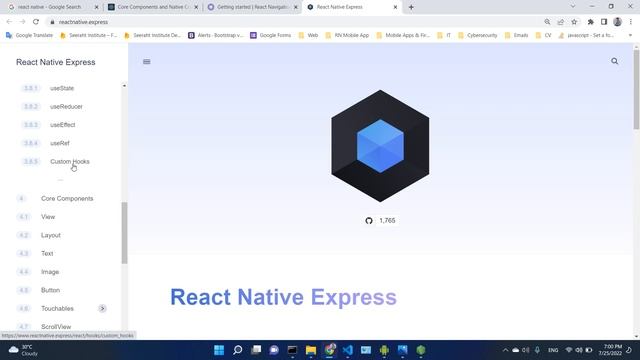Open the Windows Start menu
The height and width of the screenshot is (360, 640).
[x=219, y=350]
